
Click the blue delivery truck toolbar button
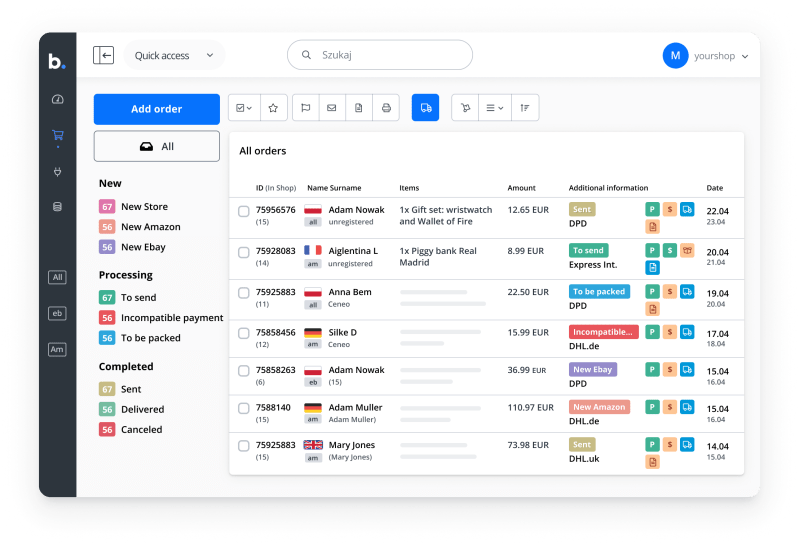[x=425, y=107]
